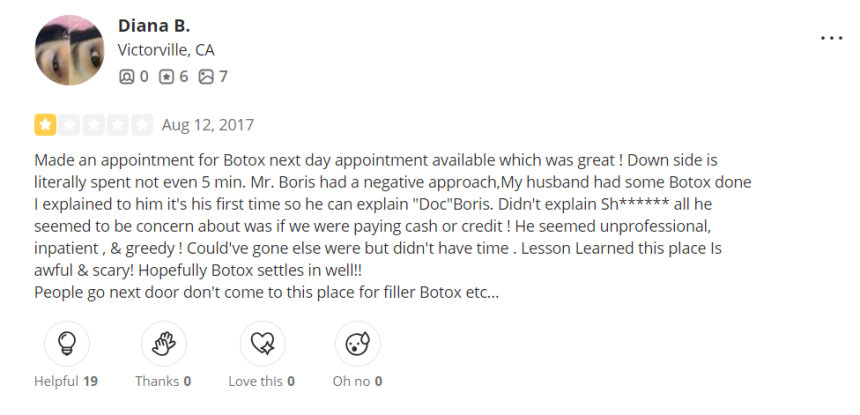Click the friends count icon
Image resolution: width=860 pixels, height=415 pixels.
click(x=126, y=77)
